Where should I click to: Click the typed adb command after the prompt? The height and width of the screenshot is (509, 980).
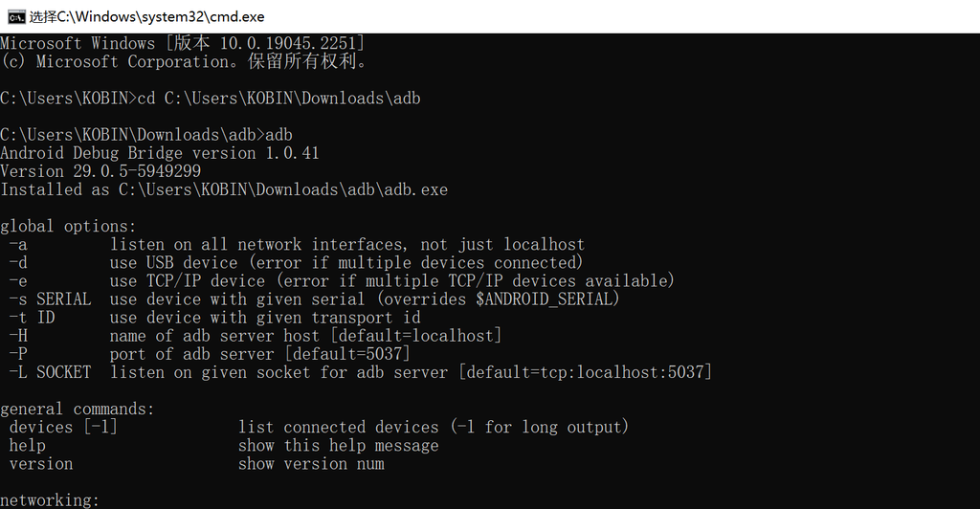click(278, 135)
